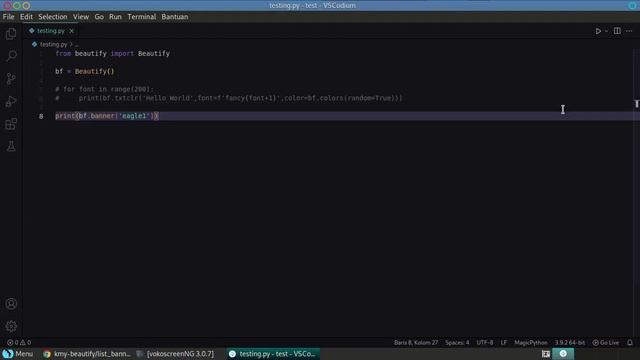The image size is (640, 360).
Task: Close the testing.py tab
Action: click(x=71, y=31)
